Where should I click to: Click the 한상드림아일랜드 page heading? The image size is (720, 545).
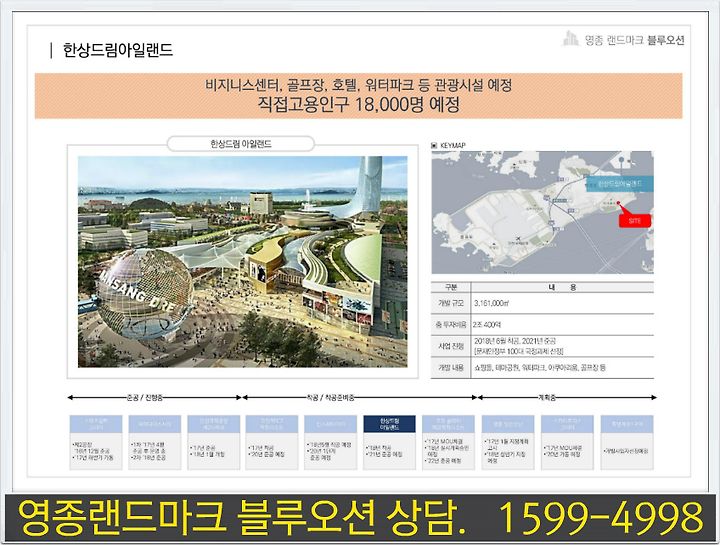point(118,50)
